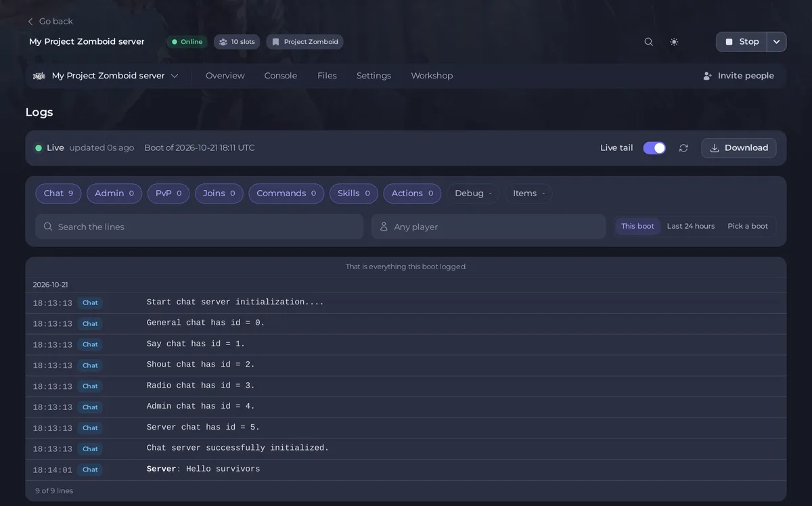Download the logs with Download button

(739, 148)
